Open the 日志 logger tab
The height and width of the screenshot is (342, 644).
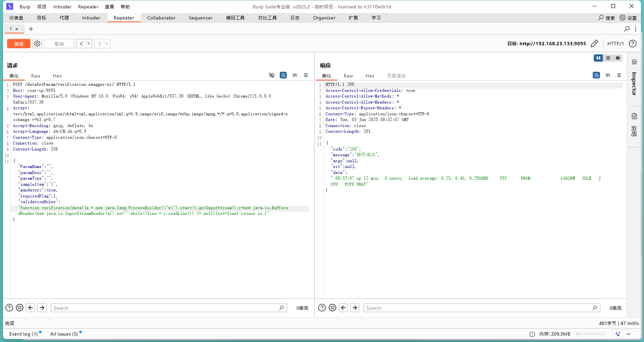295,18
